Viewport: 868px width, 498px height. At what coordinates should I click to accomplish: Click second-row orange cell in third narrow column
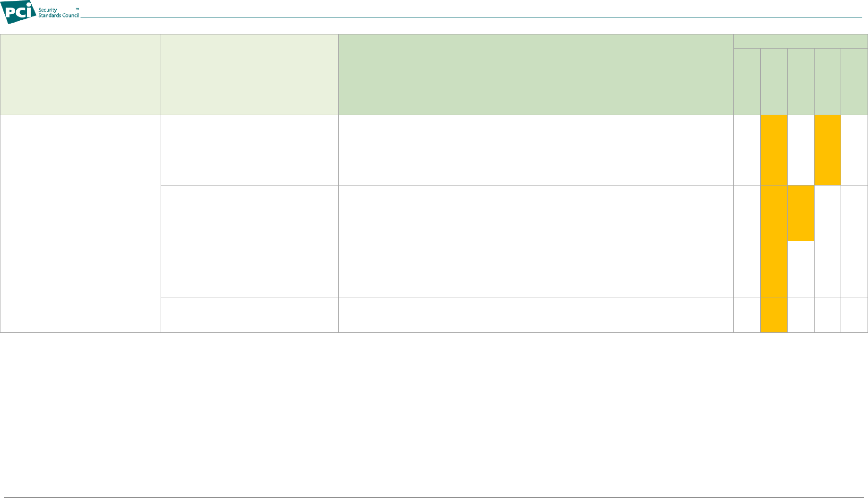tap(801, 213)
